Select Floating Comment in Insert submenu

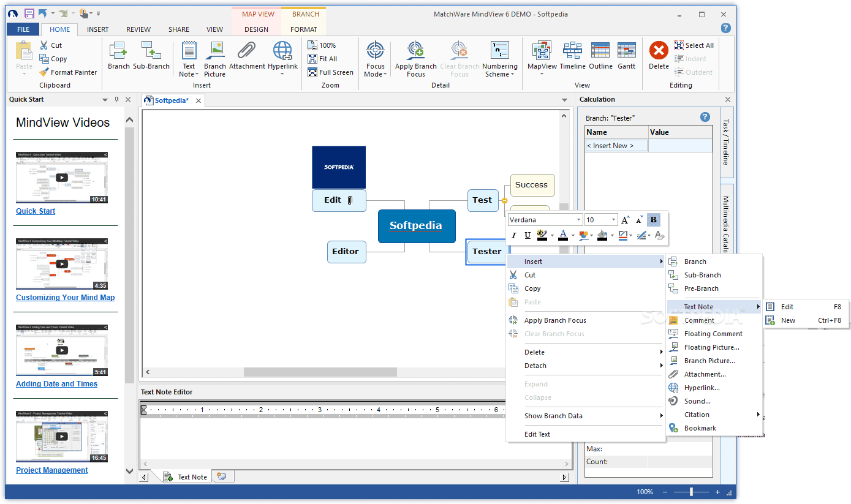click(x=714, y=334)
